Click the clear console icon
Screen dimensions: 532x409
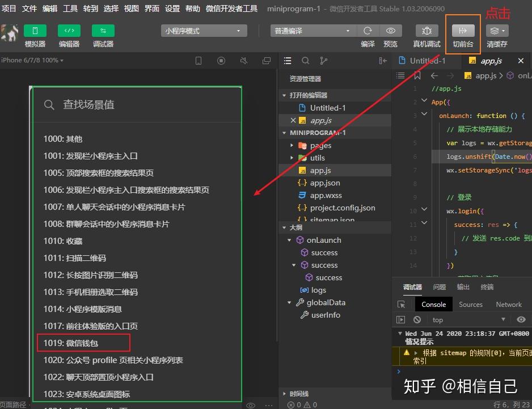417,320
